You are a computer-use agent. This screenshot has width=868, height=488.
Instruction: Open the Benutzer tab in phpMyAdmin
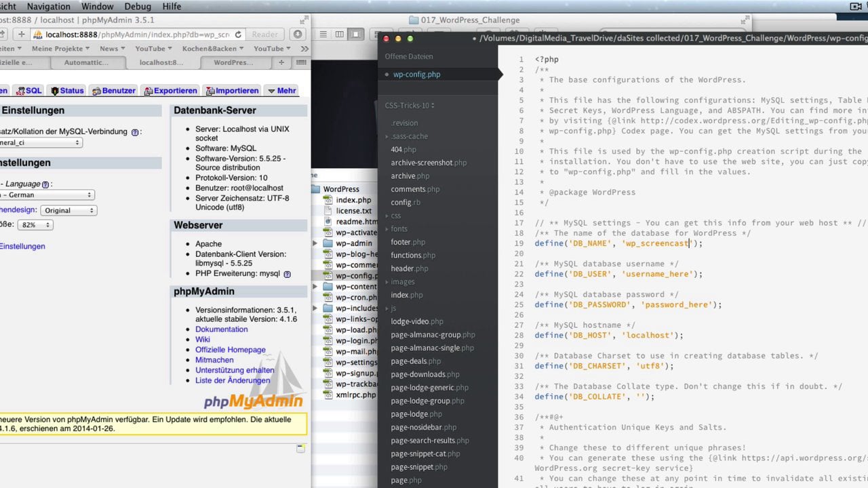114,90
